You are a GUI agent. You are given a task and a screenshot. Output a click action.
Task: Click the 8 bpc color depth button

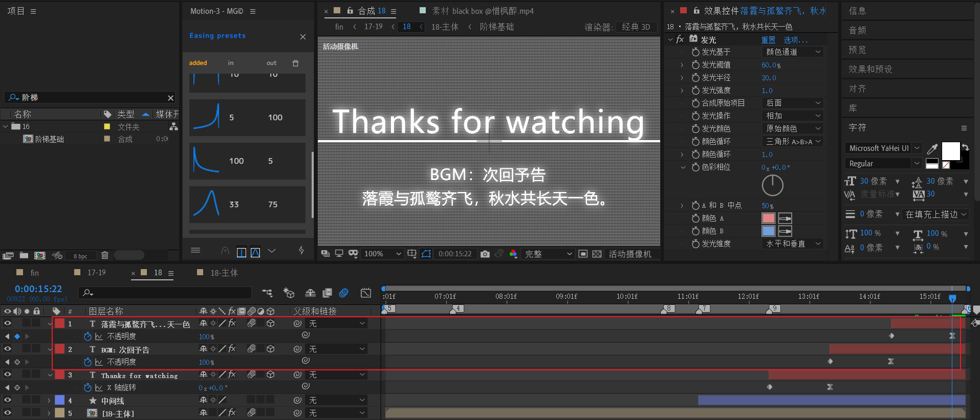[x=80, y=256]
